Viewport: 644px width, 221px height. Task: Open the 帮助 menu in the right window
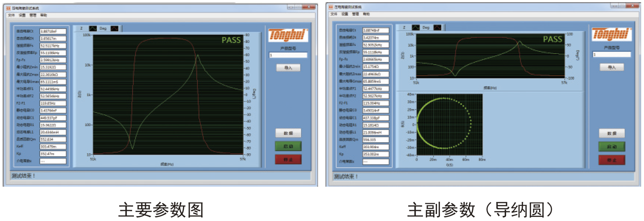[x=366, y=14]
